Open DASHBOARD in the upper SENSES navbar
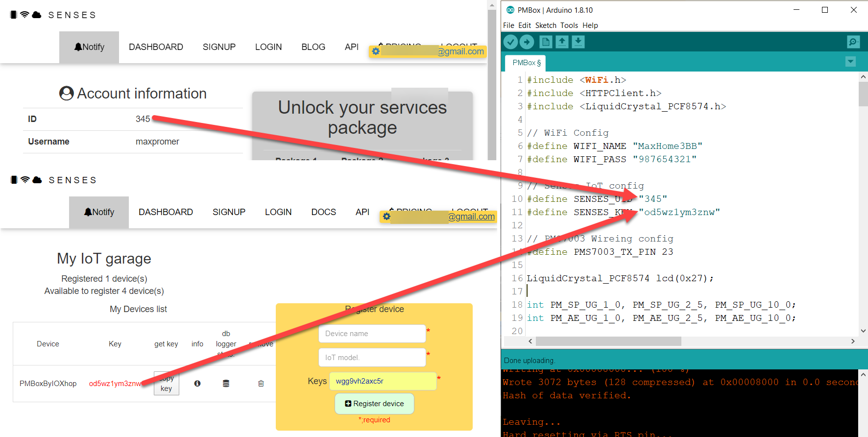This screenshot has width=868, height=437. pos(156,47)
